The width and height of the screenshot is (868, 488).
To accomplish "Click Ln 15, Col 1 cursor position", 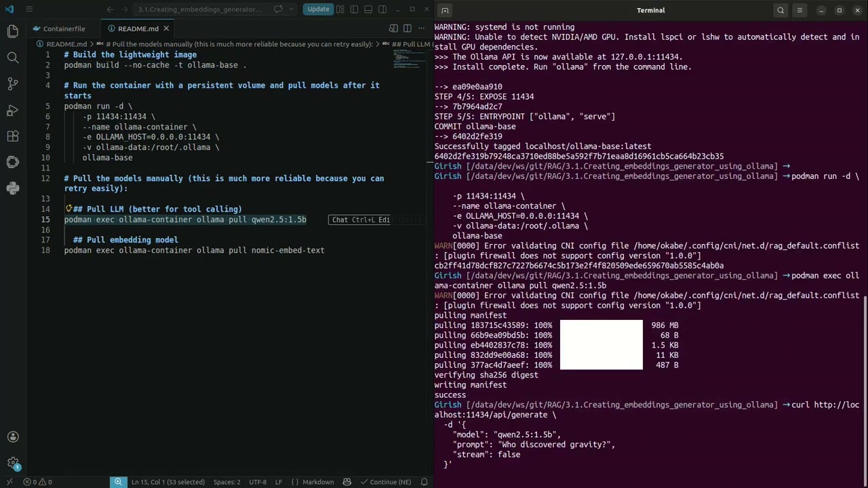I will [168, 482].
